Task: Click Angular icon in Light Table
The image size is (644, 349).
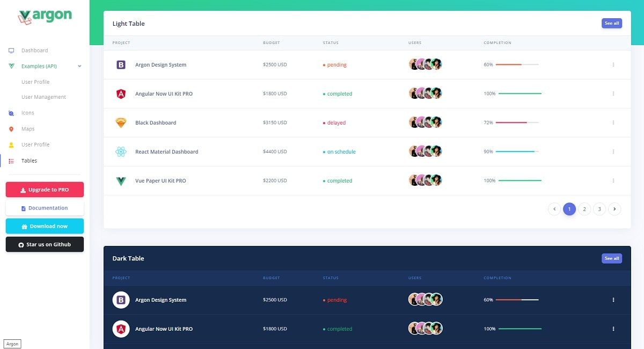Action: (121, 94)
